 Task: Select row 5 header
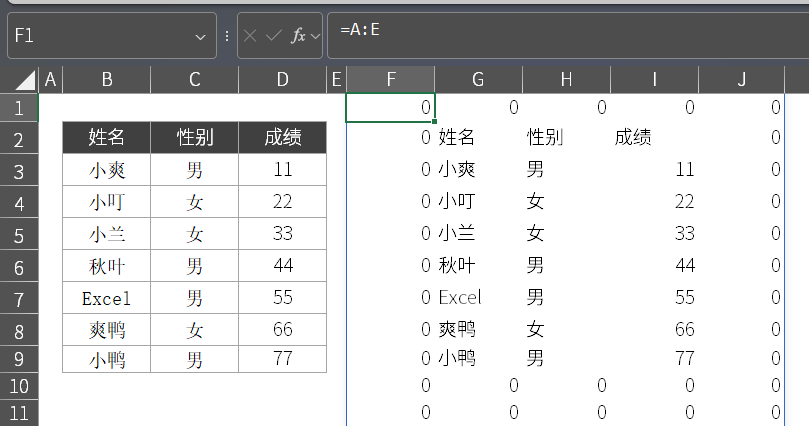[x=19, y=234]
